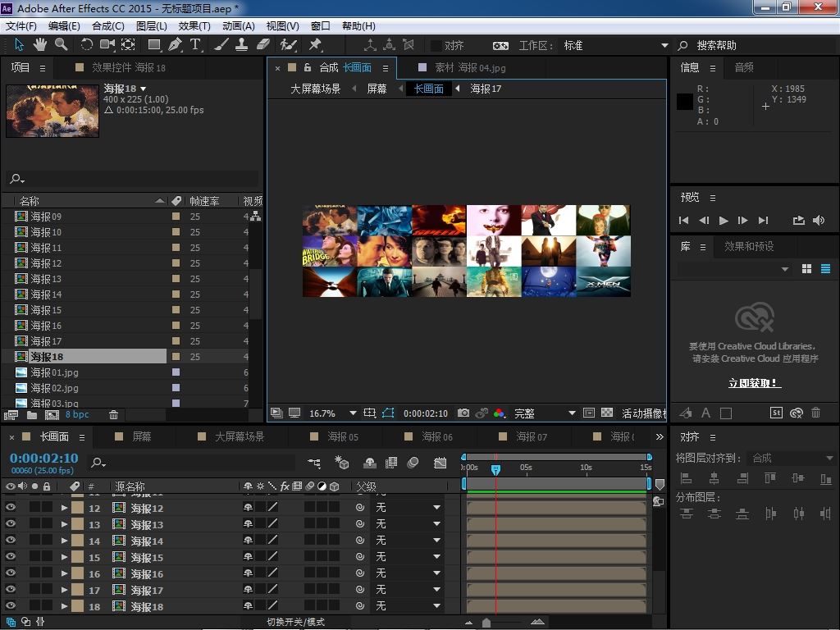This screenshot has width=840, height=630.
Task: Click the new folder icon in Project panel
Action: point(32,414)
